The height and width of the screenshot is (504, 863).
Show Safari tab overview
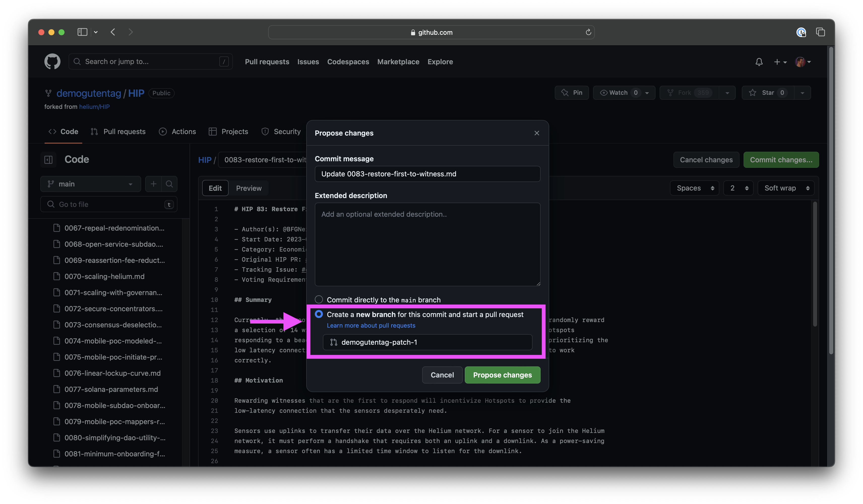click(820, 32)
